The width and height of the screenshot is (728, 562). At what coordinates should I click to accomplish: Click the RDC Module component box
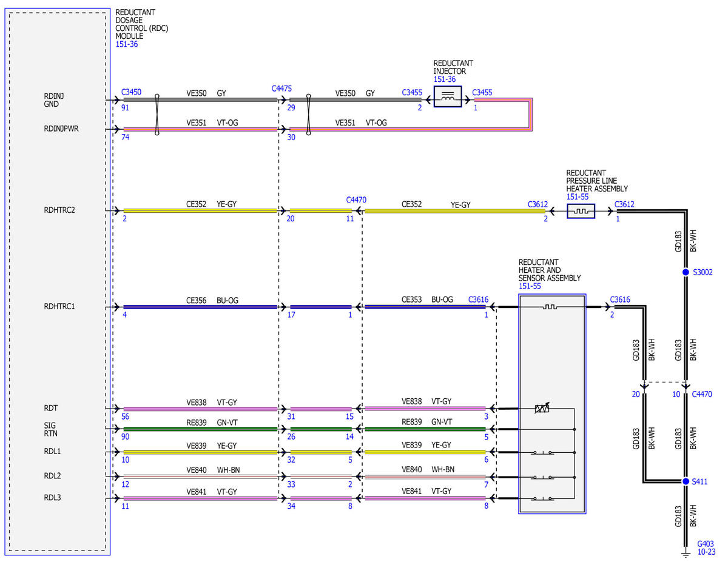tap(59, 281)
